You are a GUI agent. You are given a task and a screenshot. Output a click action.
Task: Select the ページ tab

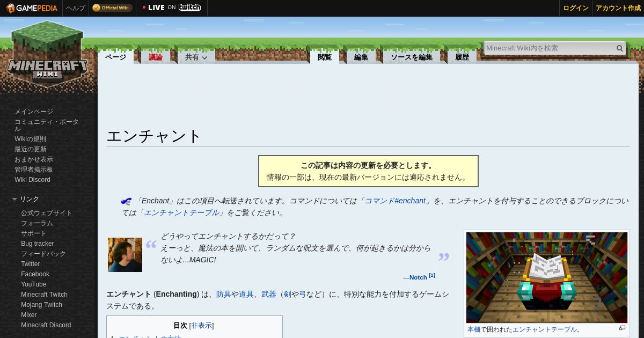point(115,57)
